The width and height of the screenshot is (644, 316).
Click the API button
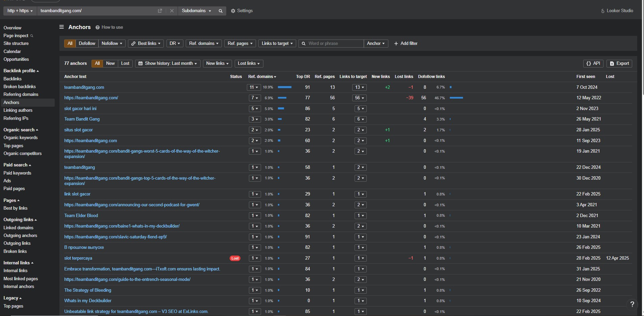click(x=593, y=63)
